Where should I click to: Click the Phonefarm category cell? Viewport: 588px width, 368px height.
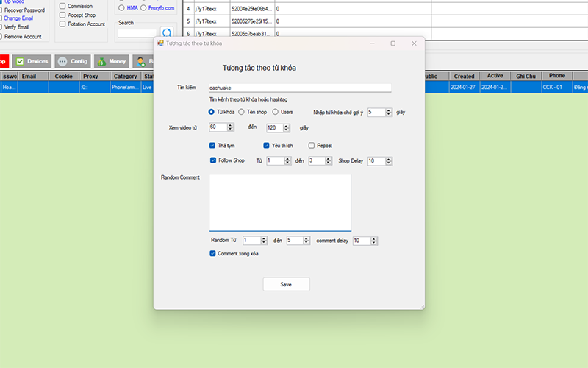[x=125, y=87]
